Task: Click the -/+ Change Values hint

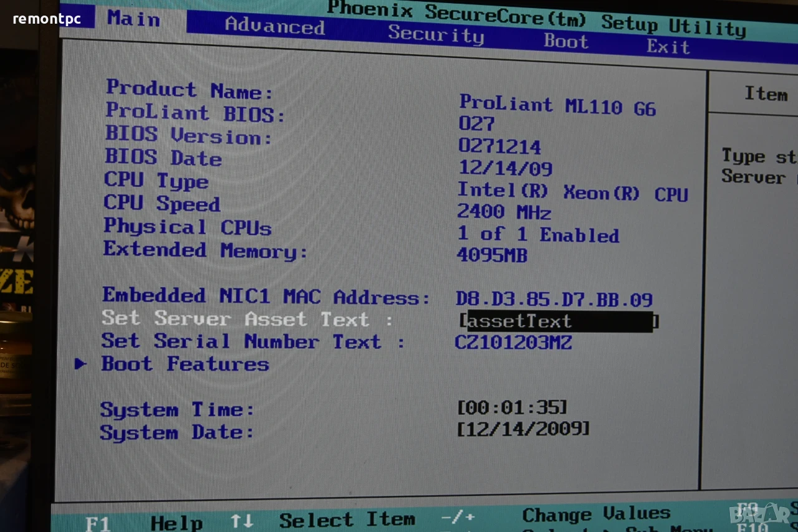Action: pos(555,516)
